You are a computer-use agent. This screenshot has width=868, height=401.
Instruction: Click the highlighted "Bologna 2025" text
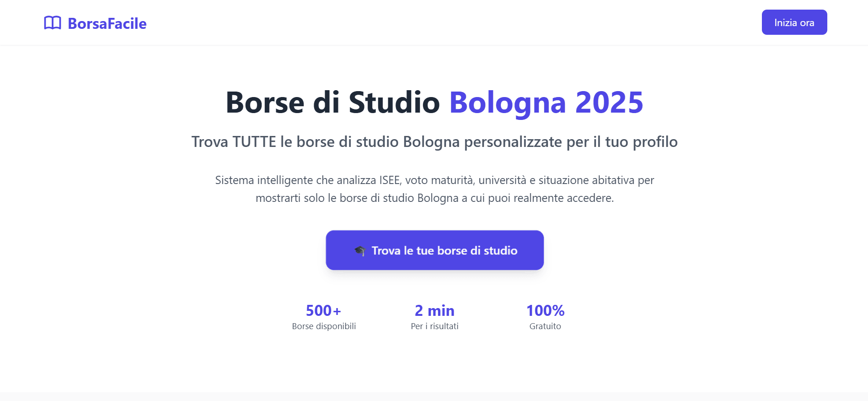click(546, 102)
